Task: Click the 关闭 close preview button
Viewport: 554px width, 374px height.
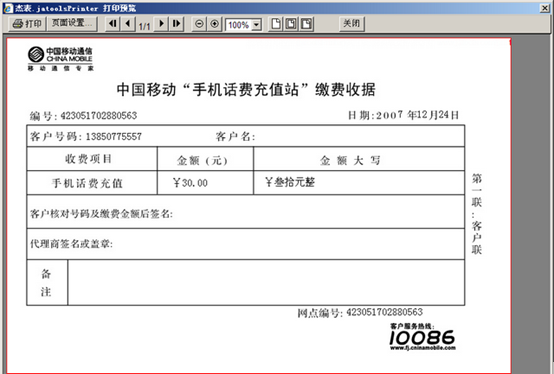Action: point(352,24)
